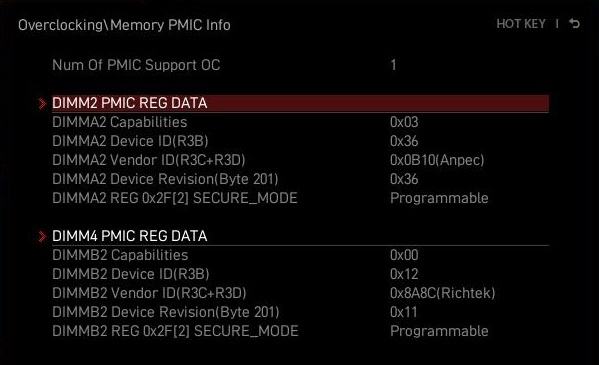
Task: Click the 0x8A8C(Richtek) vendor value
Action: pyautogui.click(x=442, y=293)
